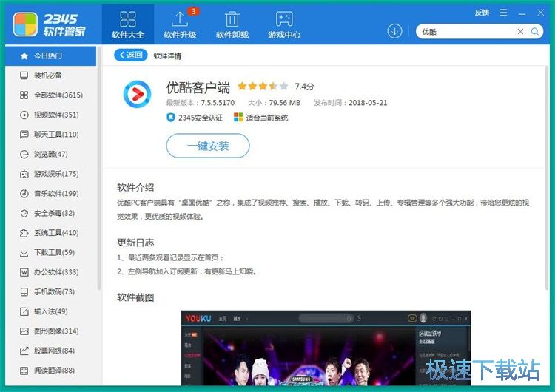The image size is (555, 392).
Task: Open 手机数码(73) category
Action: pos(50,291)
